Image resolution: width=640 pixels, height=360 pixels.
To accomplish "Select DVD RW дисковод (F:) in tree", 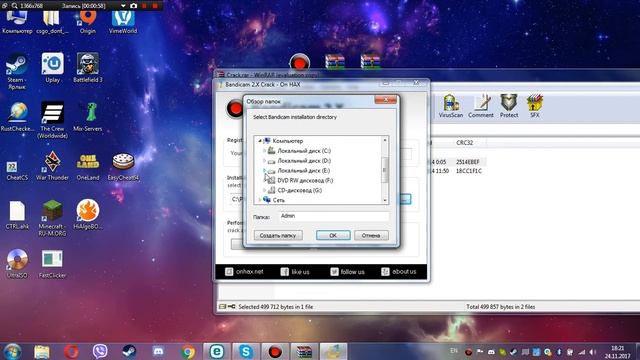I will (305, 180).
